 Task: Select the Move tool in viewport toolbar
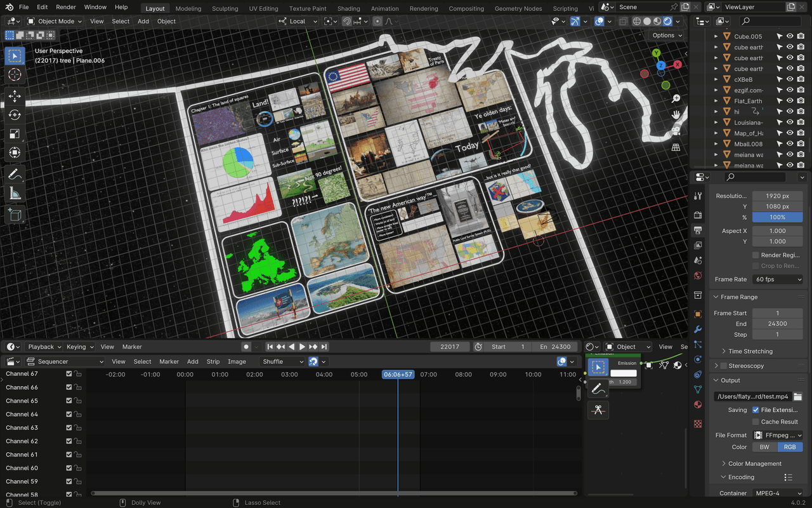click(x=14, y=96)
